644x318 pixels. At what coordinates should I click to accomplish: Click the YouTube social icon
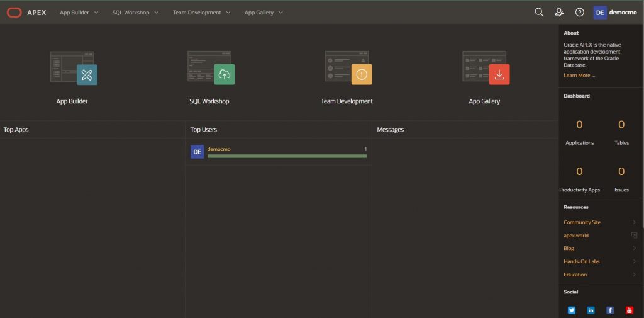(x=629, y=310)
